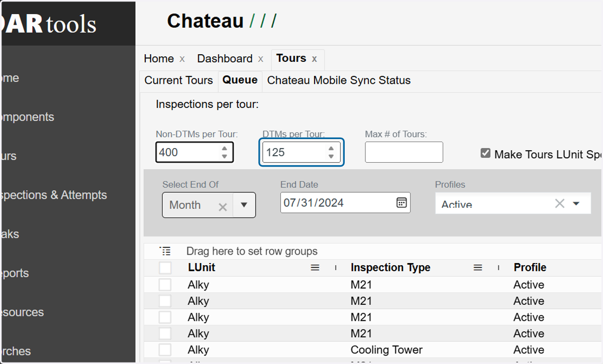The image size is (603, 364).
Task: Expand the Select End Of dropdown arrow
Action: point(244,205)
